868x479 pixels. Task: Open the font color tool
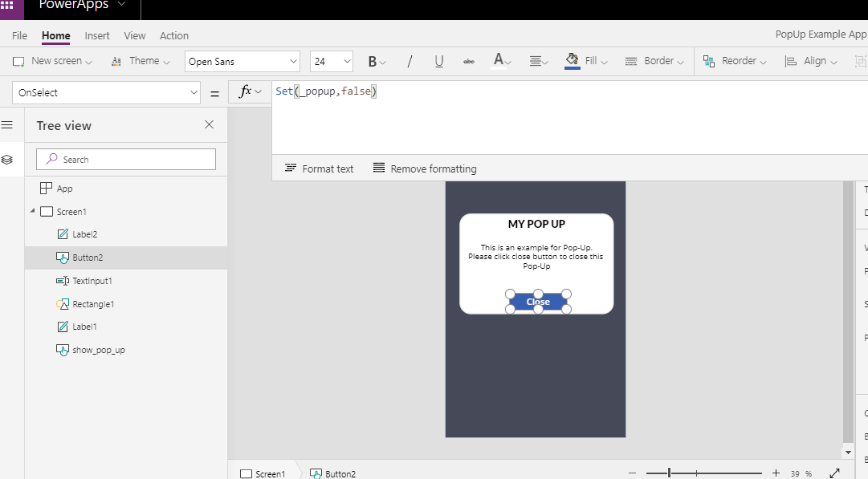click(499, 61)
